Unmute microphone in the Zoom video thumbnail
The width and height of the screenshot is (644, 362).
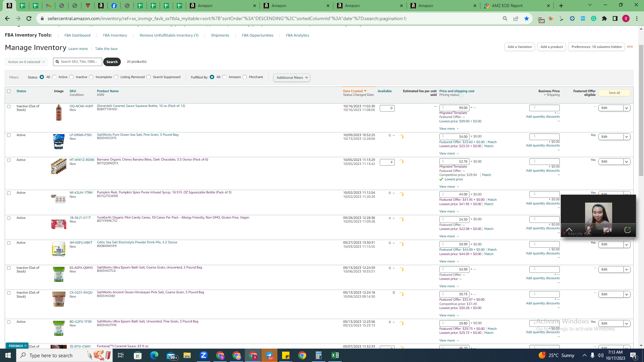click(x=589, y=230)
